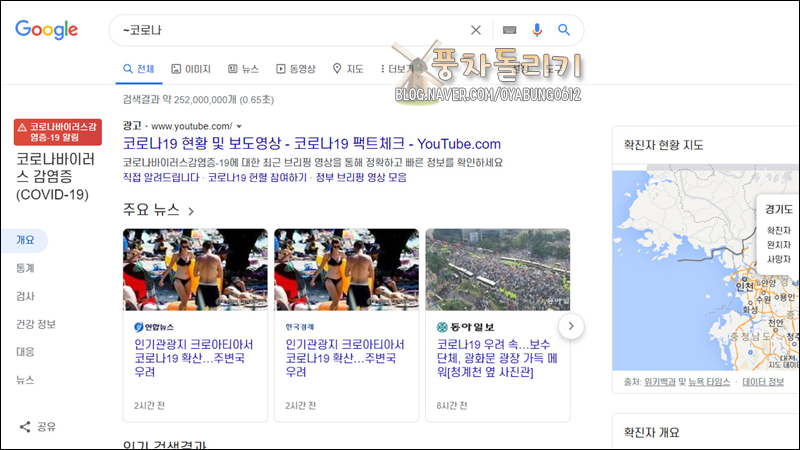The height and width of the screenshot is (450, 800).
Task: Select 대응 in the sidebar
Action: (x=25, y=352)
